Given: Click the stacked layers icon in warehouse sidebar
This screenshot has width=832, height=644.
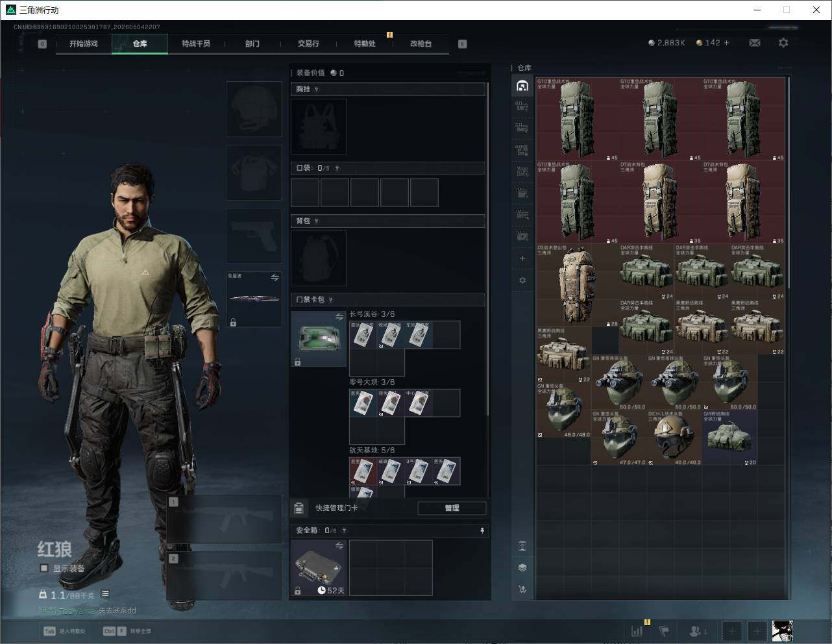Looking at the screenshot, I should (522, 567).
